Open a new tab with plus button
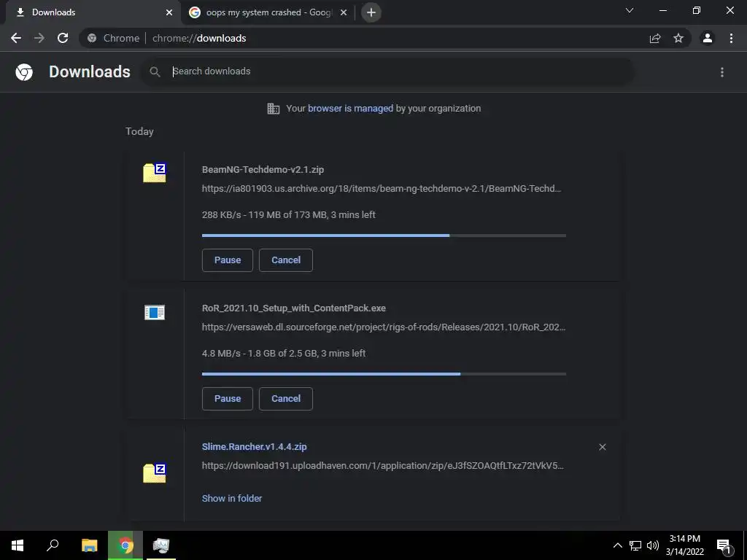Viewport: 747px width, 560px height. (371, 12)
